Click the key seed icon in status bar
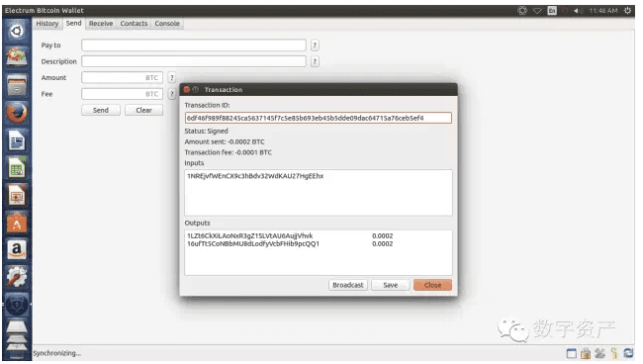The image size is (643, 364). pos(614,353)
